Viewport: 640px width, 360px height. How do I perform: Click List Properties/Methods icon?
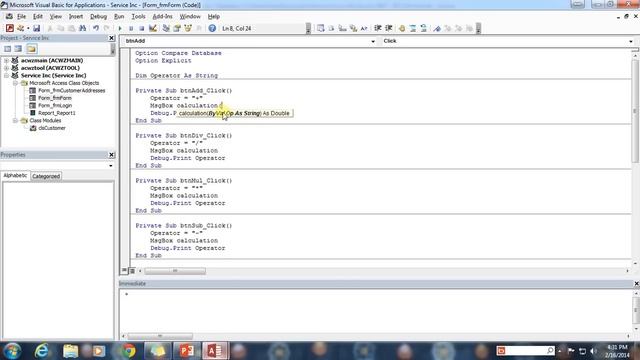pos(321,28)
